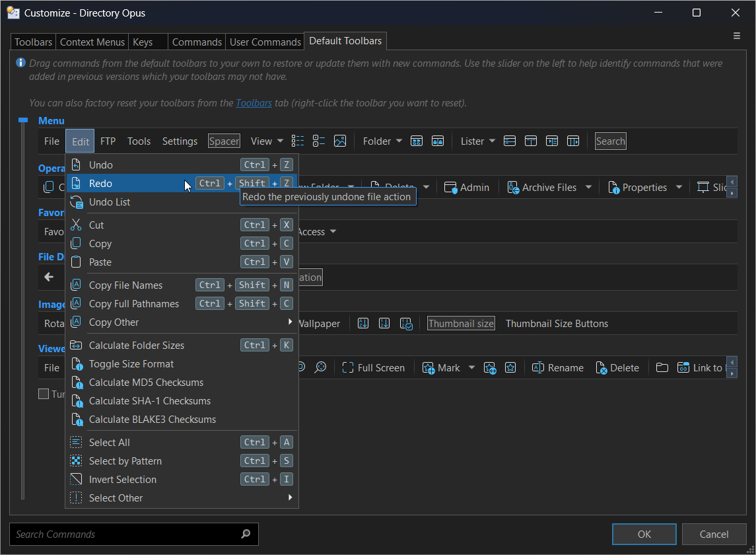Click the version slider handle beside Menu
756x555 pixels.
[23, 120]
